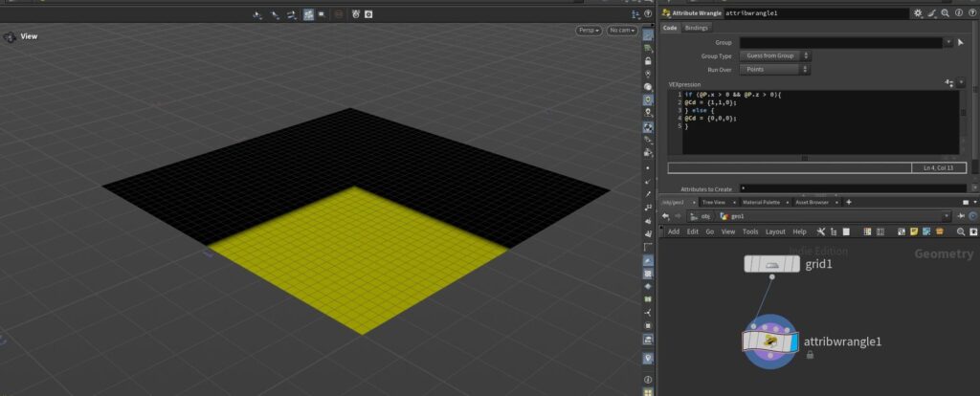Click the magnifier search icon in parameter header
The width and height of the screenshot is (980, 396).
(944, 13)
